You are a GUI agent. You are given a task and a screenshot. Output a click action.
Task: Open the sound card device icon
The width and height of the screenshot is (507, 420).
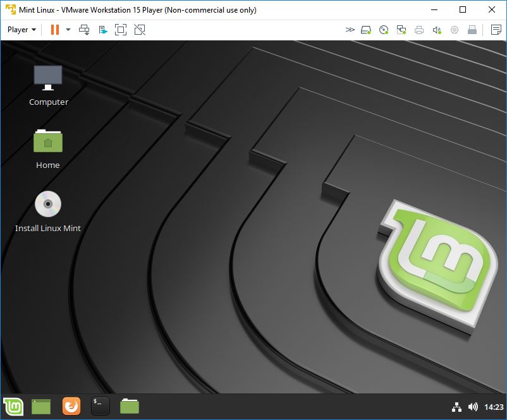437,30
